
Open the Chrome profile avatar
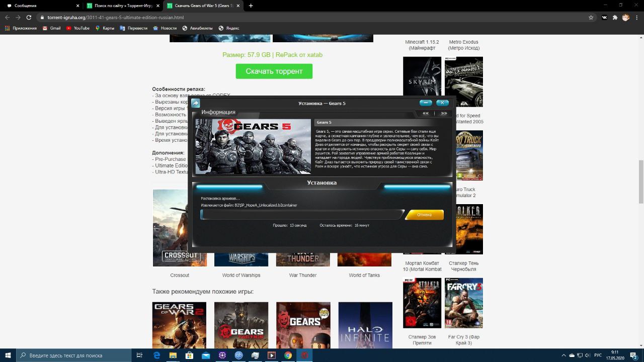pyautogui.click(x=625, y=17)
